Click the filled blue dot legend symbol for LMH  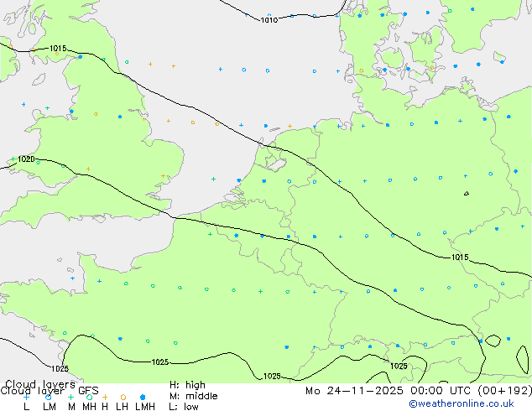(143, 397)
